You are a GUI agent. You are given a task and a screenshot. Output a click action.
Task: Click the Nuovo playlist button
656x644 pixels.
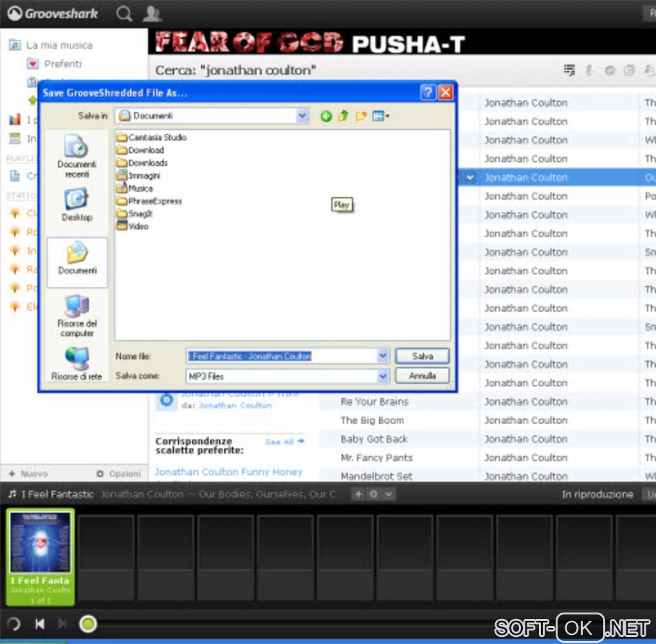click(28, 474)
